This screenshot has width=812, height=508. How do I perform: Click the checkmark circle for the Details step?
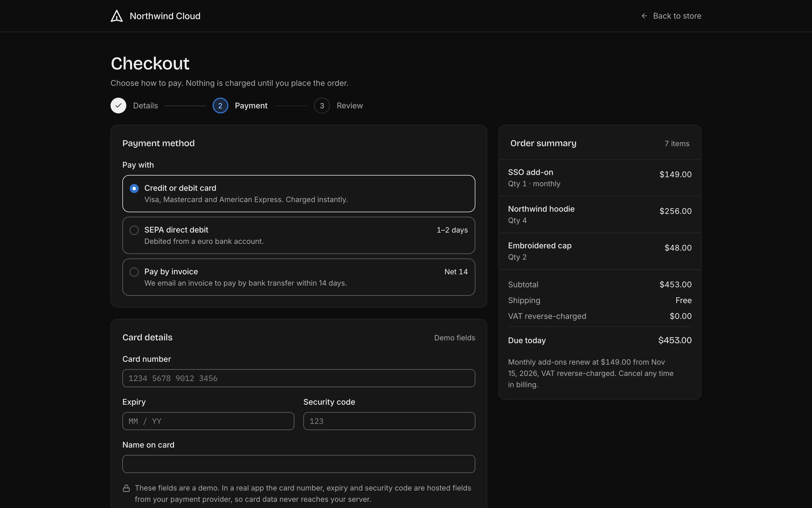coord(118,106)
